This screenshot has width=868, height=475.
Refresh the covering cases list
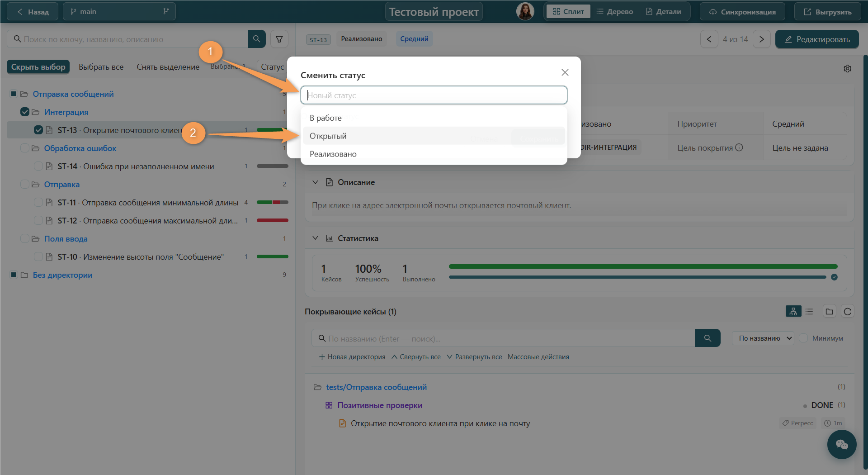[x=848, y=311]
